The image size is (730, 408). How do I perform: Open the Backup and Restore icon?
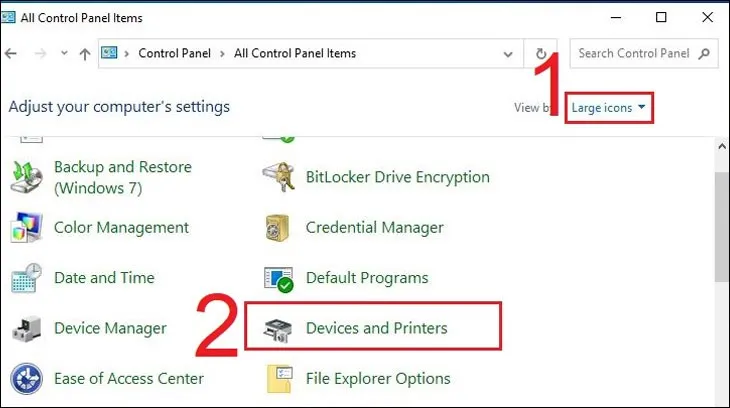coord(26,177)
